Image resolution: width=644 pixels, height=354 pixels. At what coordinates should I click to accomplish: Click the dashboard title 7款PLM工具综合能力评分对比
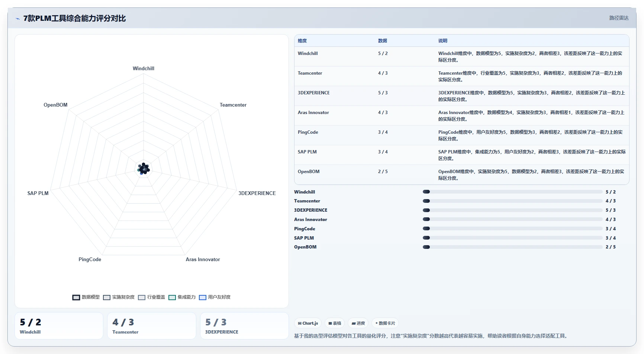pos(74,18)
